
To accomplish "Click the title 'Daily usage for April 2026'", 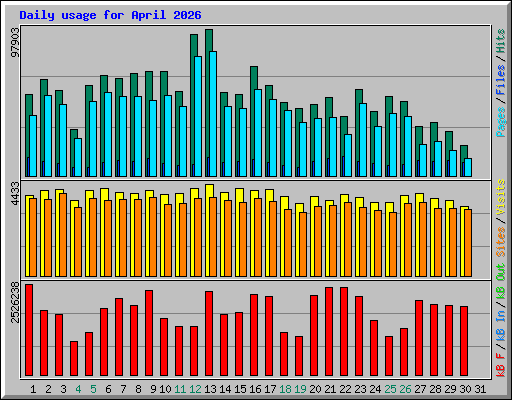I will pyautogui.click(x=110, y=15).
